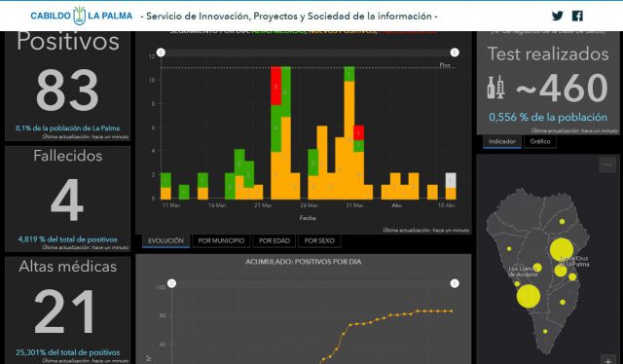Open the POR MUNICIPIO tab
The image size is (623, 364).
pyautogui.click(x=221, y=240)
